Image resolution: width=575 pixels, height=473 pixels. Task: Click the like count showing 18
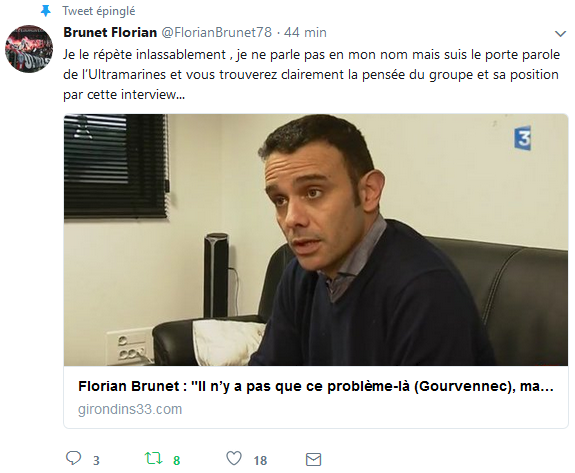[260, 461]
